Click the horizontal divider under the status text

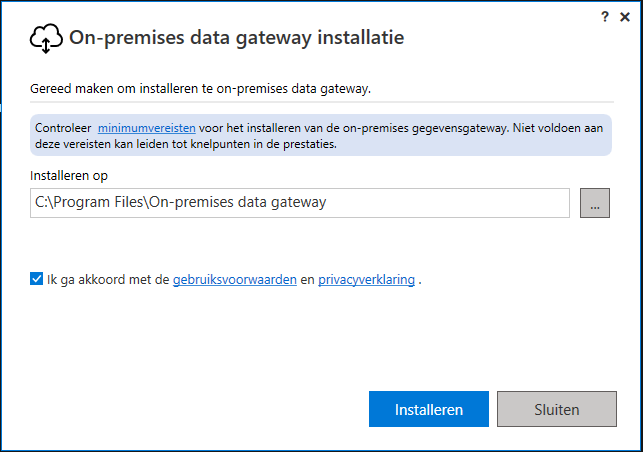tap(322, 101)
